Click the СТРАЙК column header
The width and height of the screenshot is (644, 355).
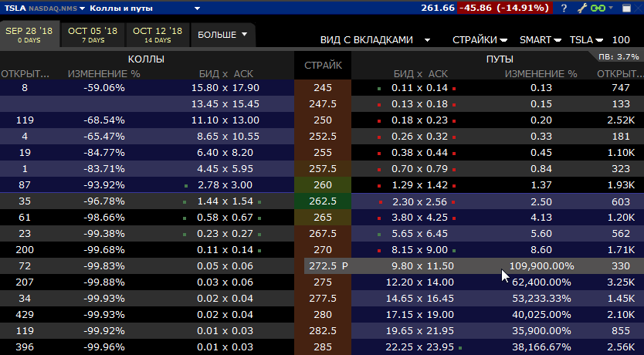click(x=323, y=66)
